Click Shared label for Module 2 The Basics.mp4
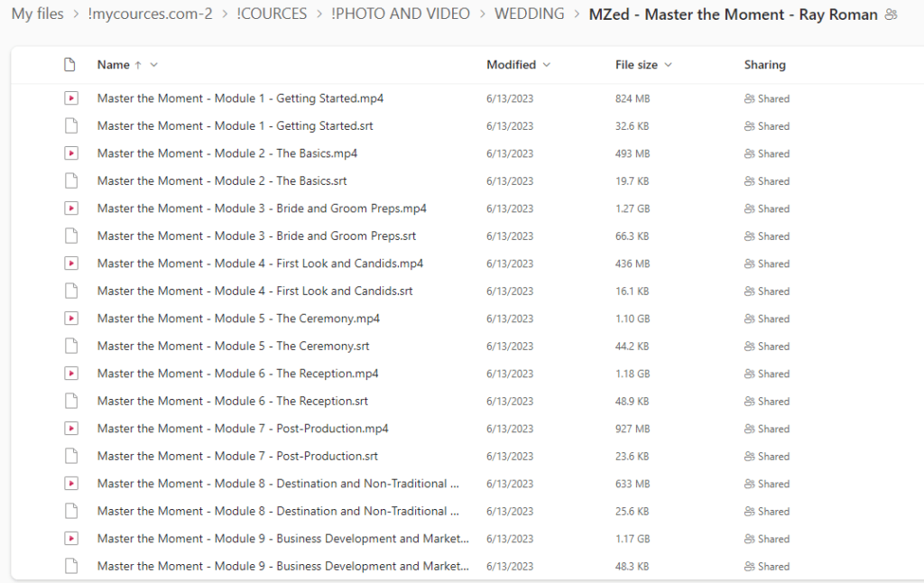The image size is (924, 583). pyautogui.click(x=773, y=153)
